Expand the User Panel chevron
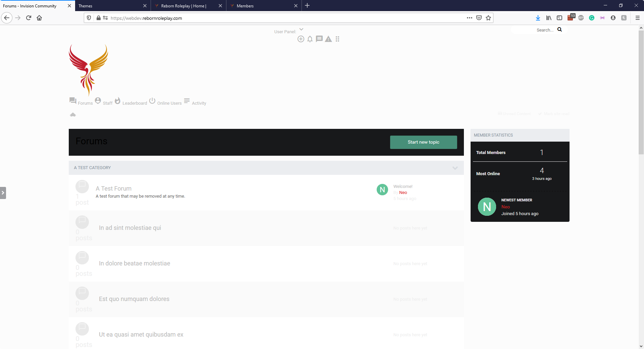Screen dimensions: 644x349 (x=301, y=29)
